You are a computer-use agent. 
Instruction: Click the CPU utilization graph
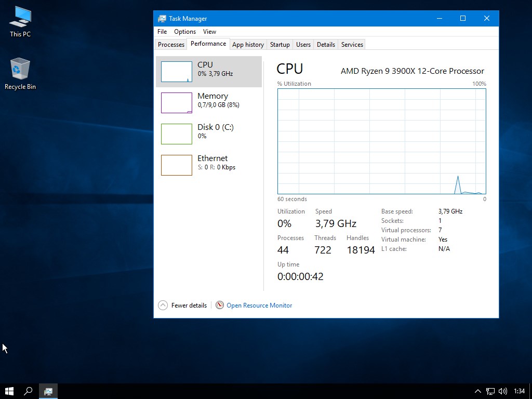(x=382, y=141)
